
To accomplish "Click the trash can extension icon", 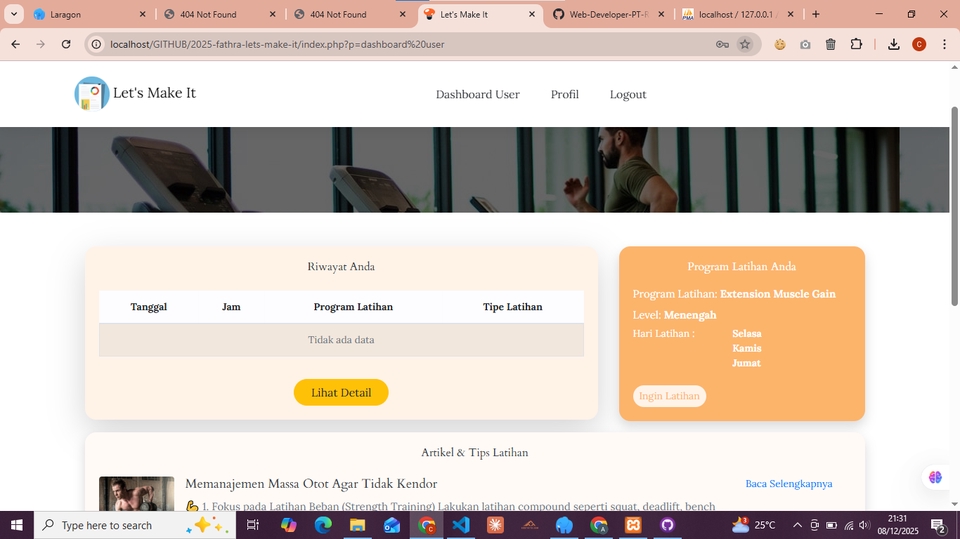I will (x=830, y=44).
